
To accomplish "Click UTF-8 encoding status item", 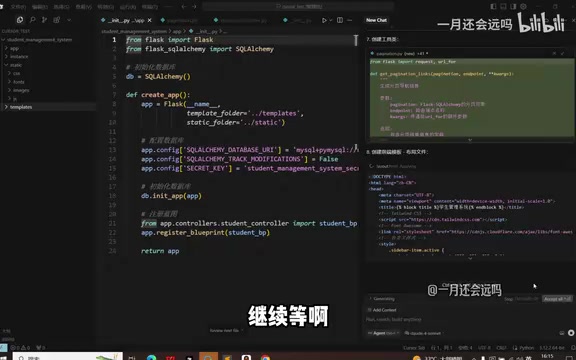I will (484, 348).
